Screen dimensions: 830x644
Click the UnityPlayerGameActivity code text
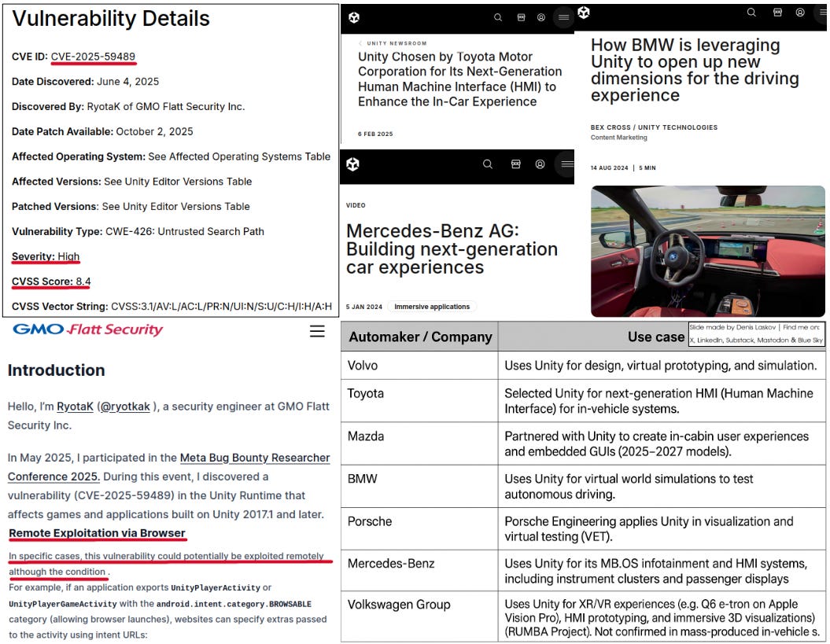[63, 604]
